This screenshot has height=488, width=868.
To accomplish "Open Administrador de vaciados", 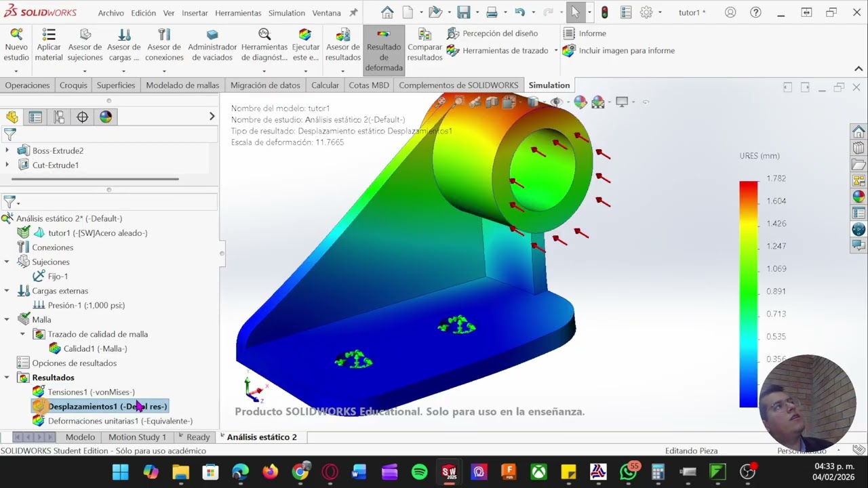I will 212,46.
